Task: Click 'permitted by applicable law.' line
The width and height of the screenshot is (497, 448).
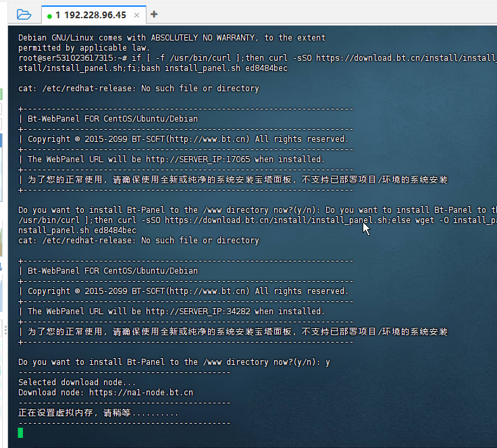Action: (84, 48)
